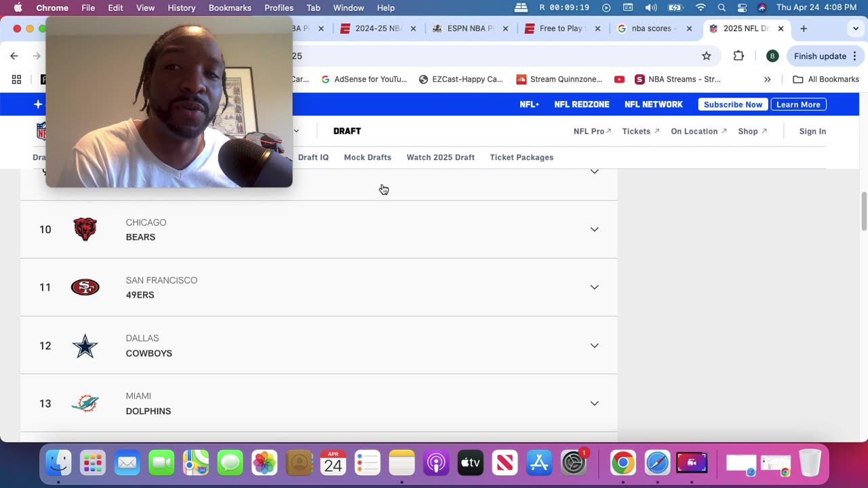
Task: Open the Chrome apps grid shortcut
Action: [16, 79]
